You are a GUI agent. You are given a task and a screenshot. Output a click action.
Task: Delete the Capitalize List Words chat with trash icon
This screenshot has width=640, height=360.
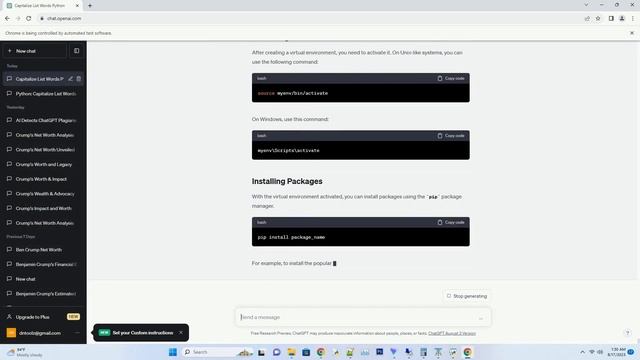[x=79, y=79]
